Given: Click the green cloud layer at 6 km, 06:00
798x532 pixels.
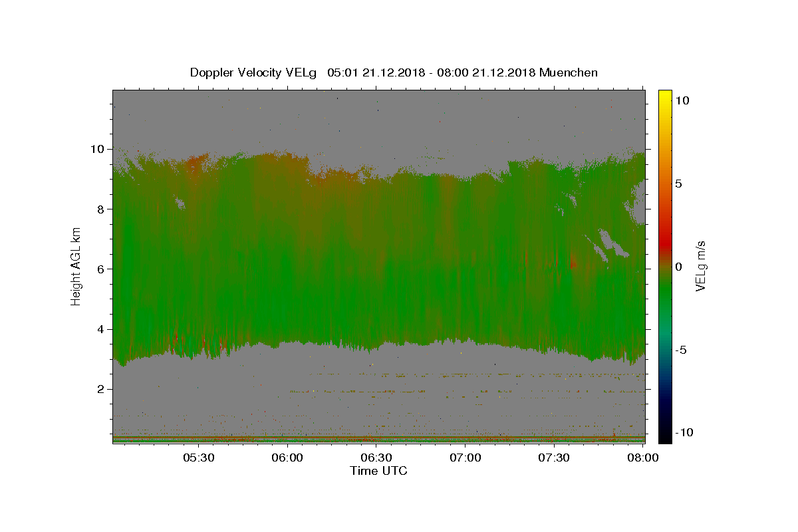Looking at the screenshot, I should click(x=287, y=269).
